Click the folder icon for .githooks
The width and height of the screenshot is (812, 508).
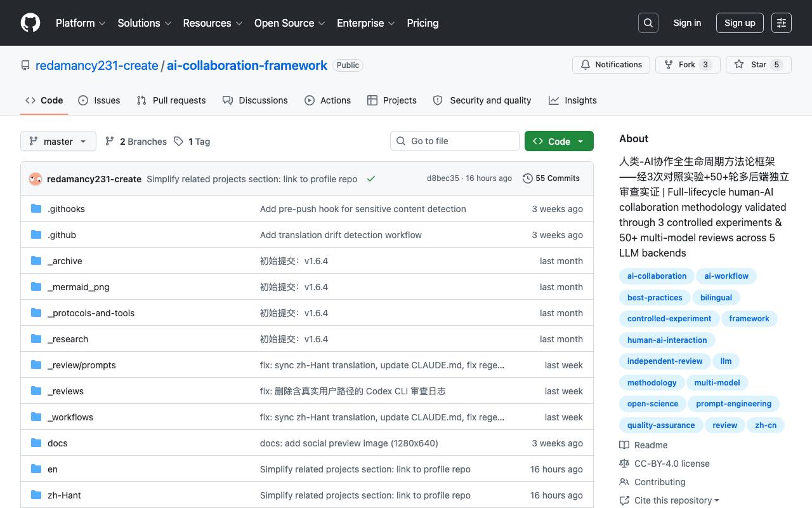click(36, 209)
